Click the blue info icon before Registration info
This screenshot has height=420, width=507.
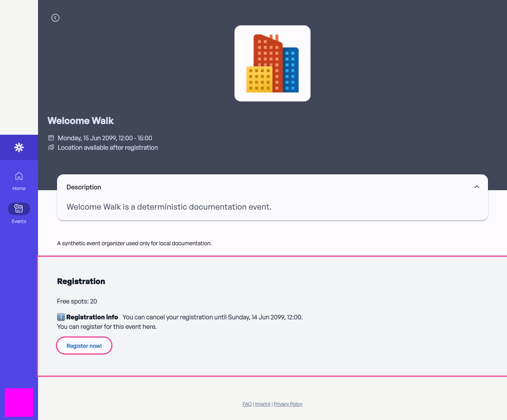[x=61, y=317]
